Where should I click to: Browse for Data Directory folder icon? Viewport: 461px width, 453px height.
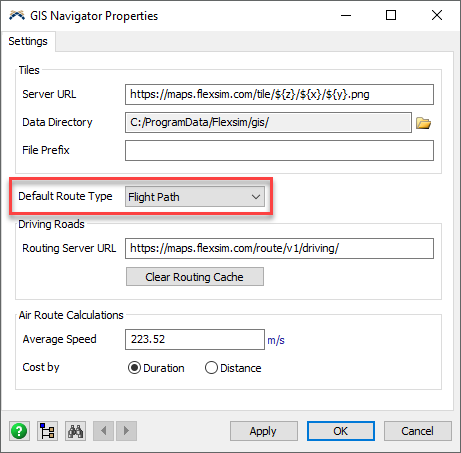[x=423, y=123]
